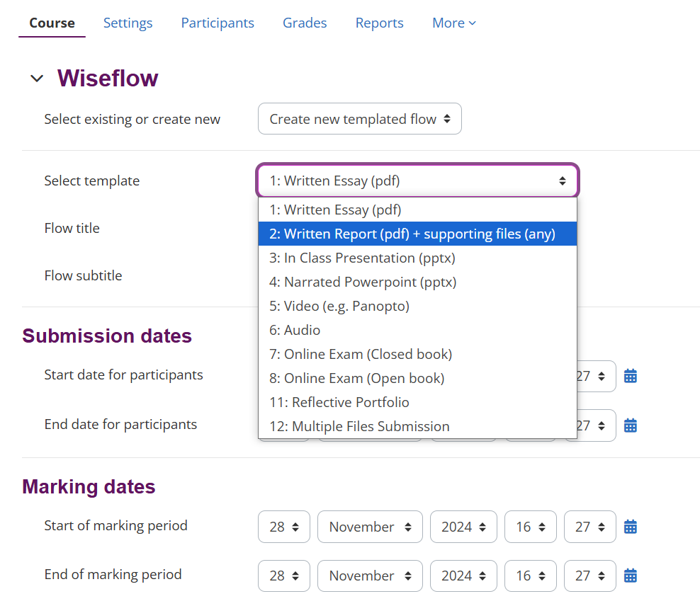Open year dropdown for End of marking period
The image size is (700, 606).
click(x=463, y=576)
